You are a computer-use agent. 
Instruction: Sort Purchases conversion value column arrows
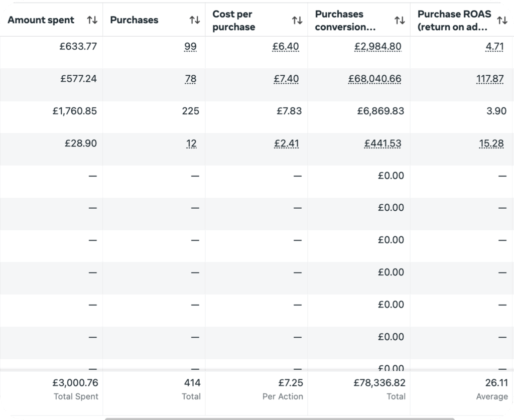coord(400,20)
